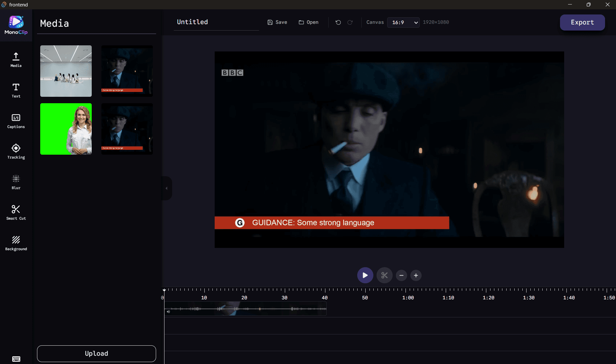Open keyboard shortcuts icon at sidebar bottom
This screenshot has height=364, width=616.
click(x=16, y=359)
